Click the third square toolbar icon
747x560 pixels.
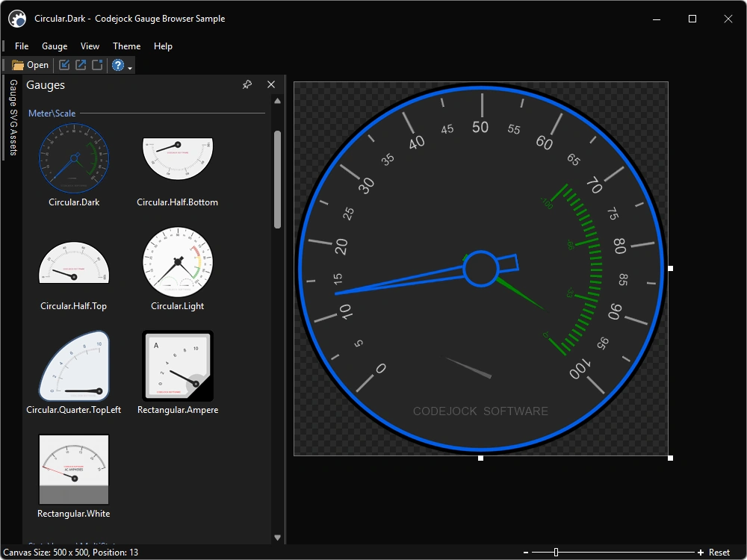[x=97, y=65]
